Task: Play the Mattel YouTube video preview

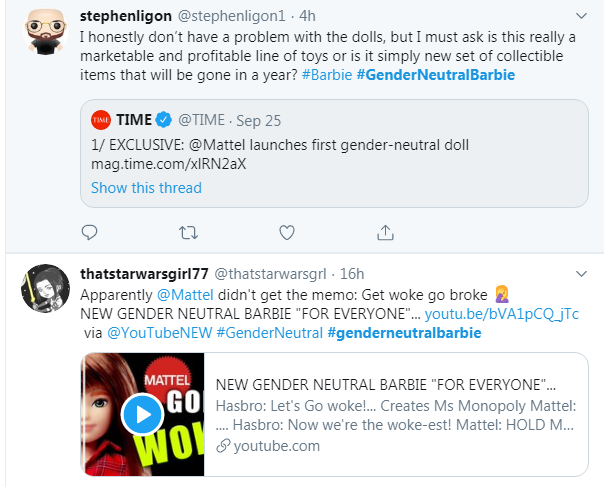Action: [x=143, y=415]
